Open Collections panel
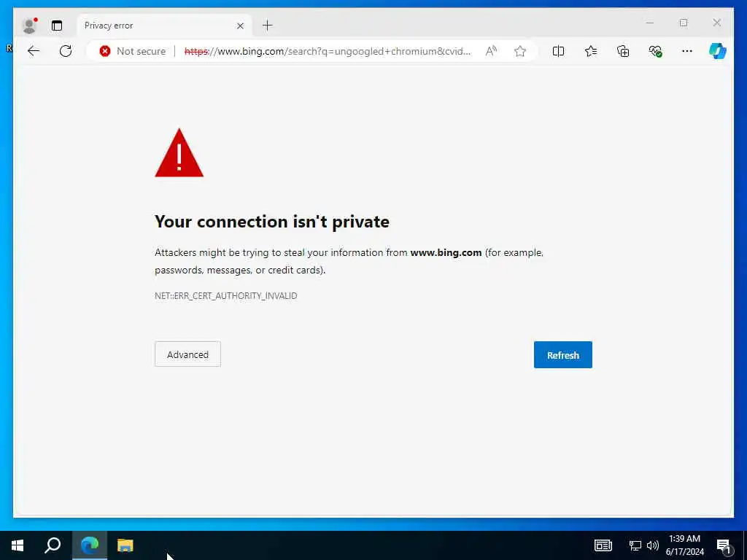Image resolution: width=747 pixels, height=560 pixels. coord(623,51)
